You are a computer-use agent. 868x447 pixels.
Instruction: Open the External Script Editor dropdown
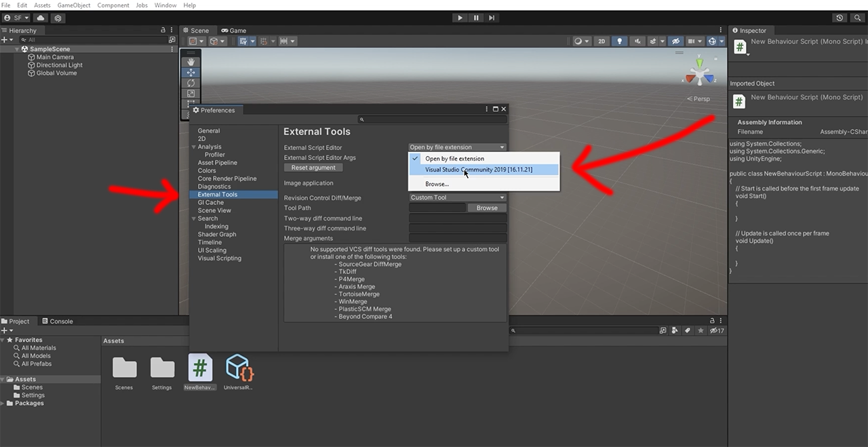tap(457, 147)
